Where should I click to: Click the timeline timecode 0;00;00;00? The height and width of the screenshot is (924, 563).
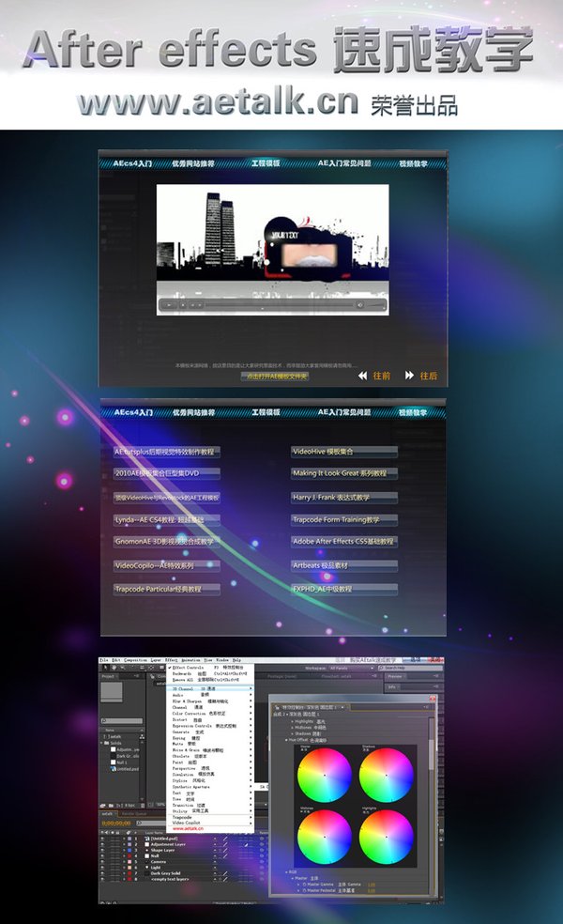click(x=116, y=824)
